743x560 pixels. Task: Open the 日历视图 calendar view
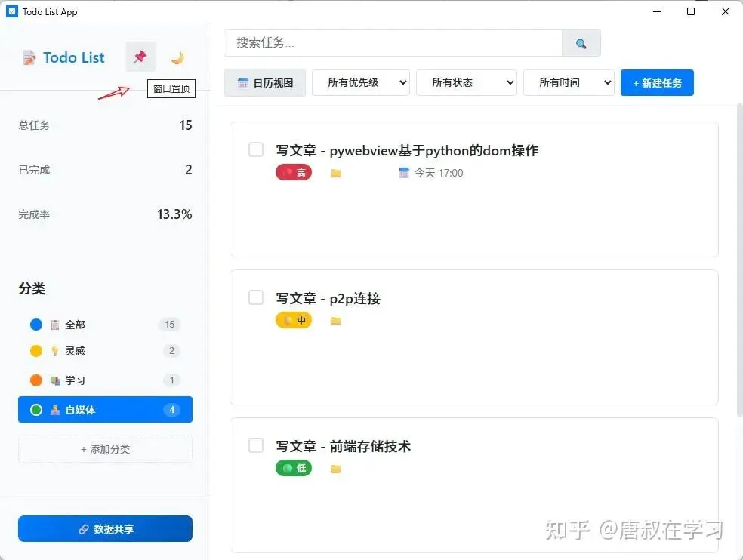264,83
